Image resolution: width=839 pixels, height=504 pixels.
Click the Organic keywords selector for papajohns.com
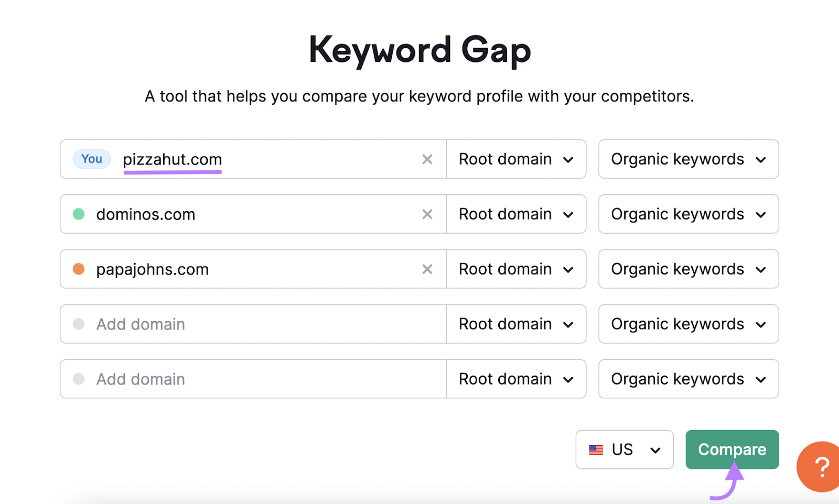pyautogui.click(x=688, y=269)
